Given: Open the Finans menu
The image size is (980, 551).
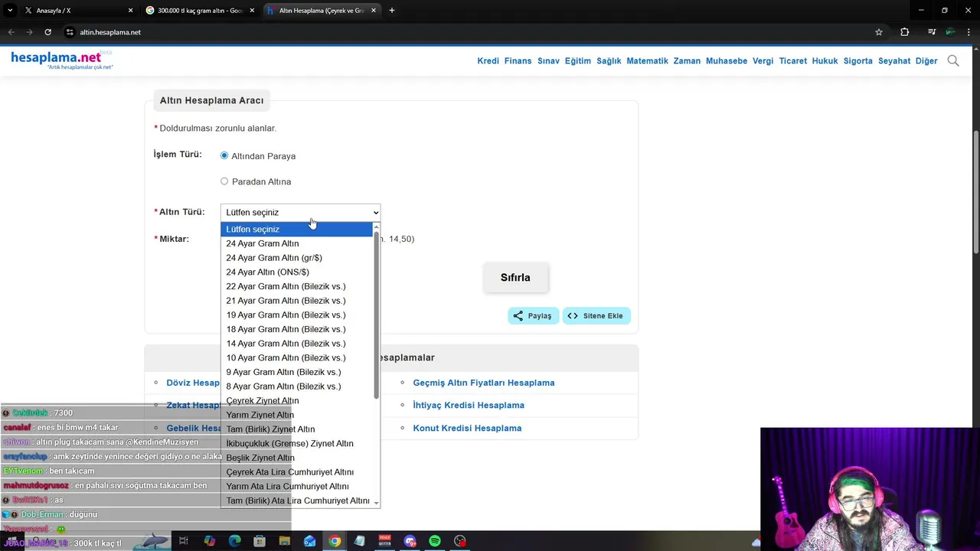Looking at the screenshot, I should (518, 60).
